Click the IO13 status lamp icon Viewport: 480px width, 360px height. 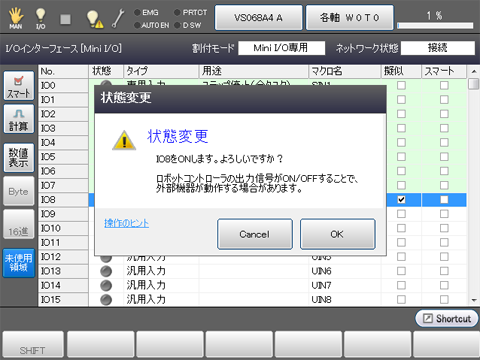pos(106,271)
